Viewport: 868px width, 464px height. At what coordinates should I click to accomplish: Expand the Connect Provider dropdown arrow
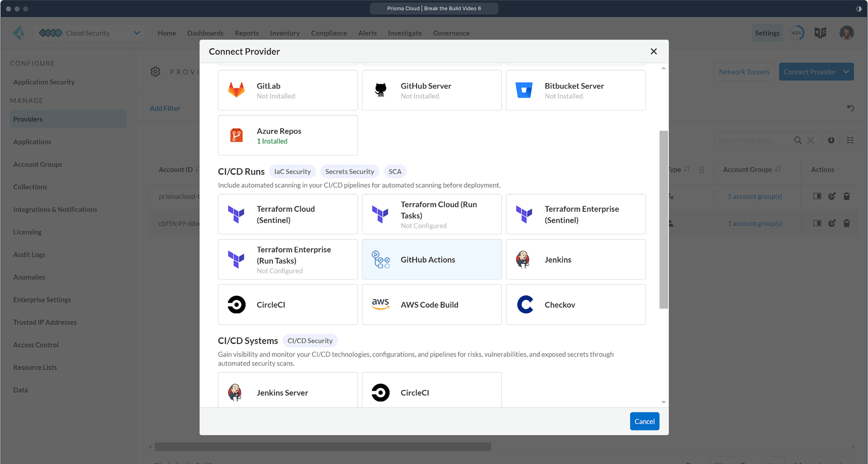(846, 72)
